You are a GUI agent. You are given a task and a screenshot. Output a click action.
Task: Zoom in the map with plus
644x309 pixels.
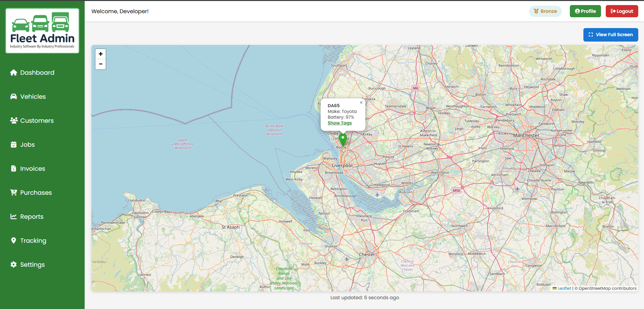point(101,54)
